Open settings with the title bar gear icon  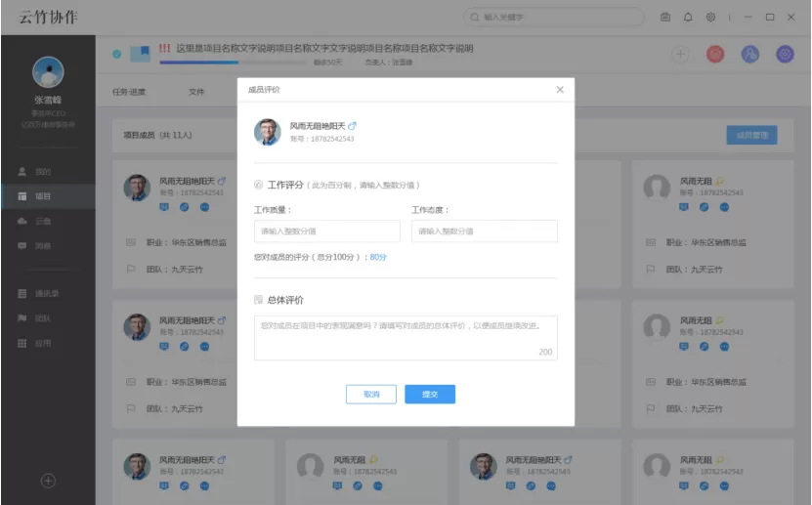(x=710, y=17)
